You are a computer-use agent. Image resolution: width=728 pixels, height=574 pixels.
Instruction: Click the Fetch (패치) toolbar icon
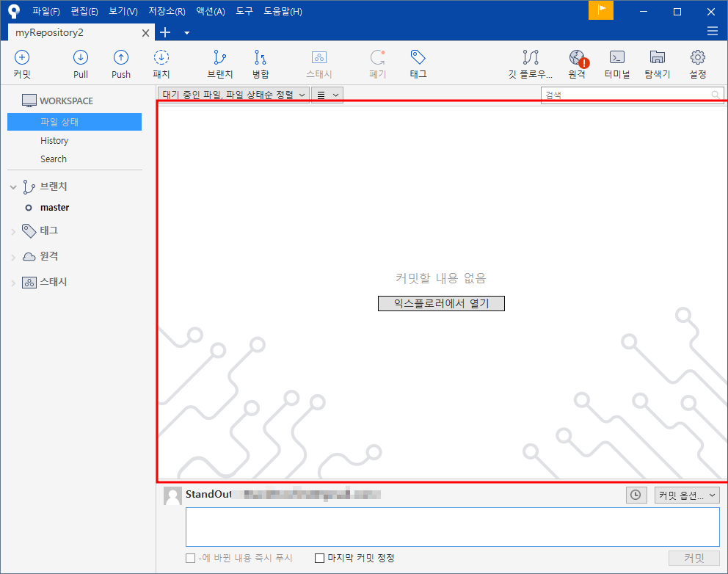[x=161, y=57]
